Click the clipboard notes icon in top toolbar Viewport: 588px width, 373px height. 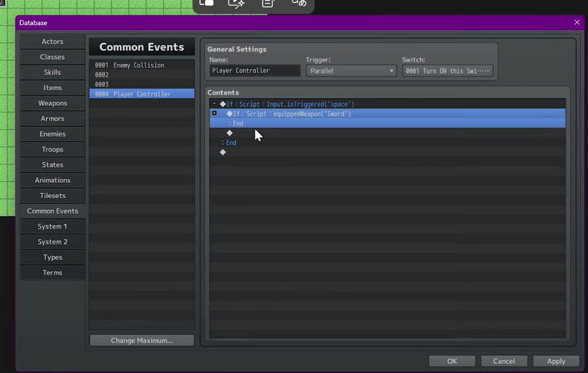tap(268, 3)
